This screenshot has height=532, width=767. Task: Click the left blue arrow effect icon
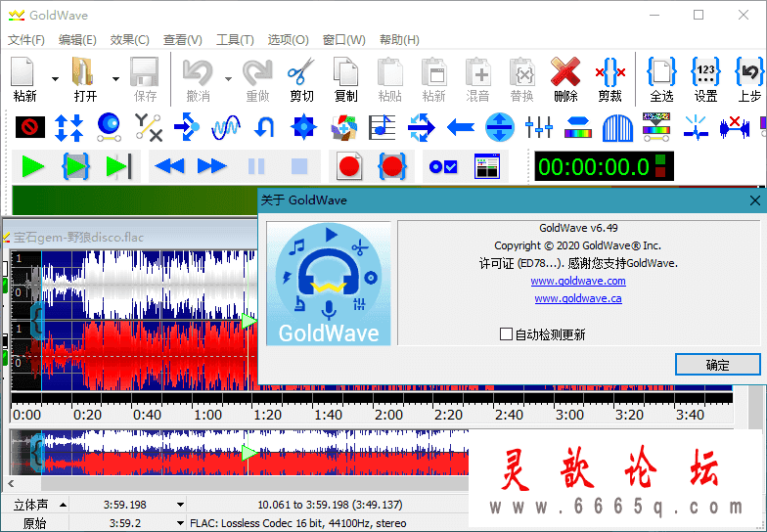click(460, 127)
